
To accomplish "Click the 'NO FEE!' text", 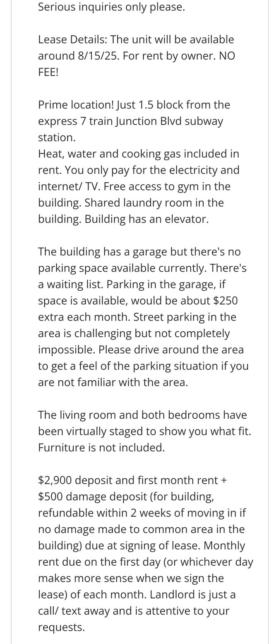I will (x=137, y=64).
